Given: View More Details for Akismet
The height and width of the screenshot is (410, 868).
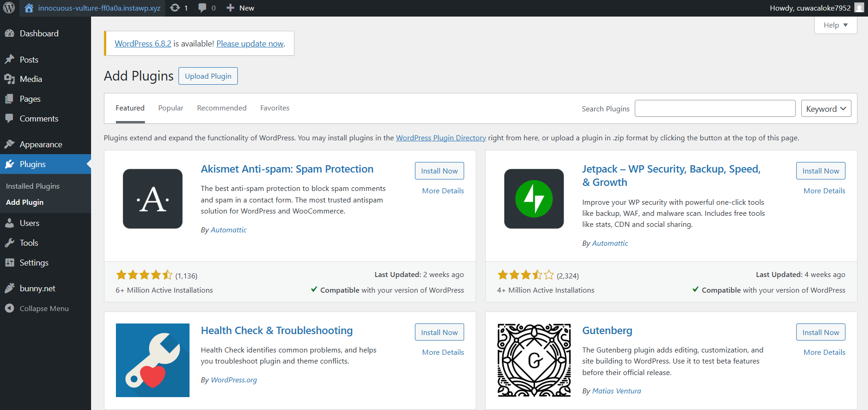Looking at the screenshot, I should (x=443, y=191).
